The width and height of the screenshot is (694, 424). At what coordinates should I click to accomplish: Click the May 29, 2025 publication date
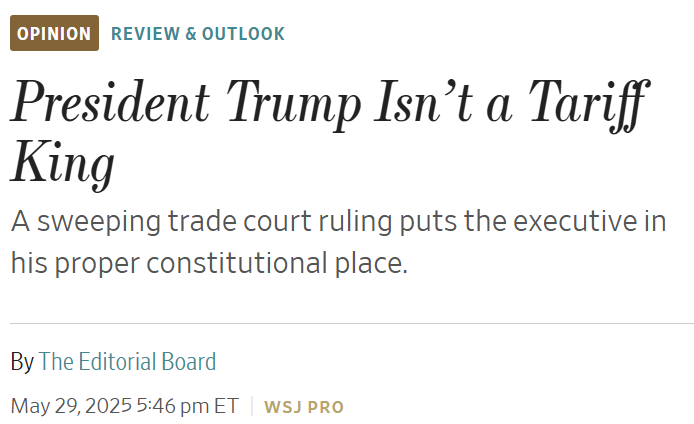(71, 406)
